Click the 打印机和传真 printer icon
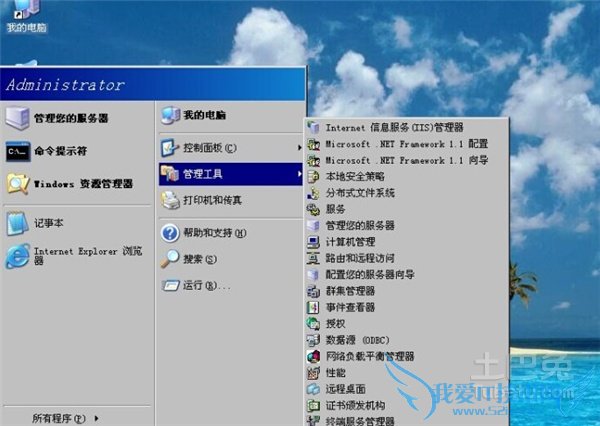 click(x=170, y=200)
